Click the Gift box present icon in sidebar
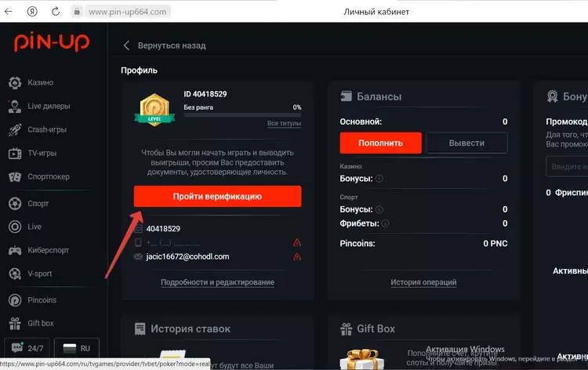Screen dimensions: 588x370 click(x=15, y=324)
